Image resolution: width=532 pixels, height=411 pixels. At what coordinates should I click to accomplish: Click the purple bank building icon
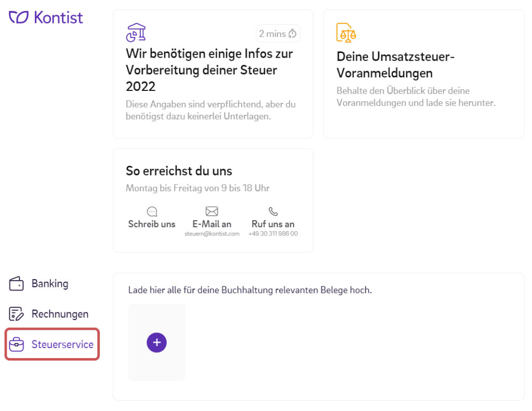point(136,33)
